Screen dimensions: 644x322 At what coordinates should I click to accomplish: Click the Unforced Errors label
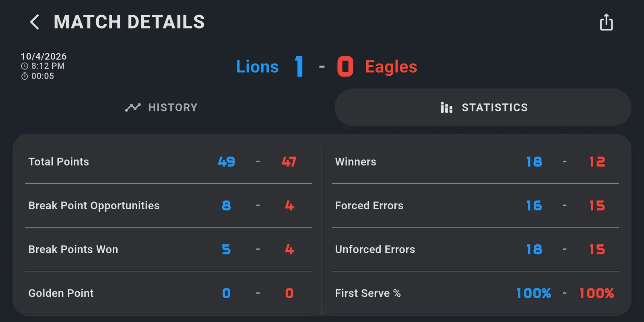pyautogui.click(x=375, y=250)
